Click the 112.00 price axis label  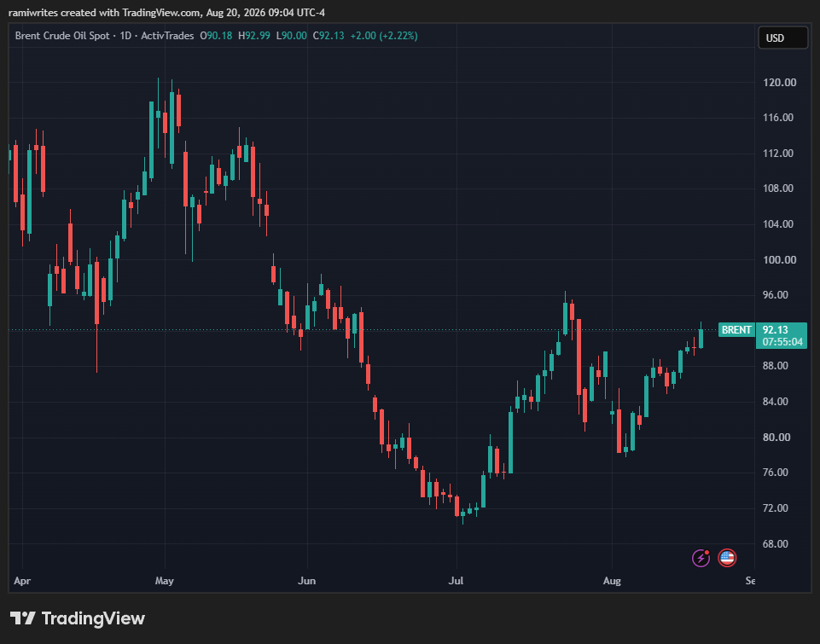[777, 154]
